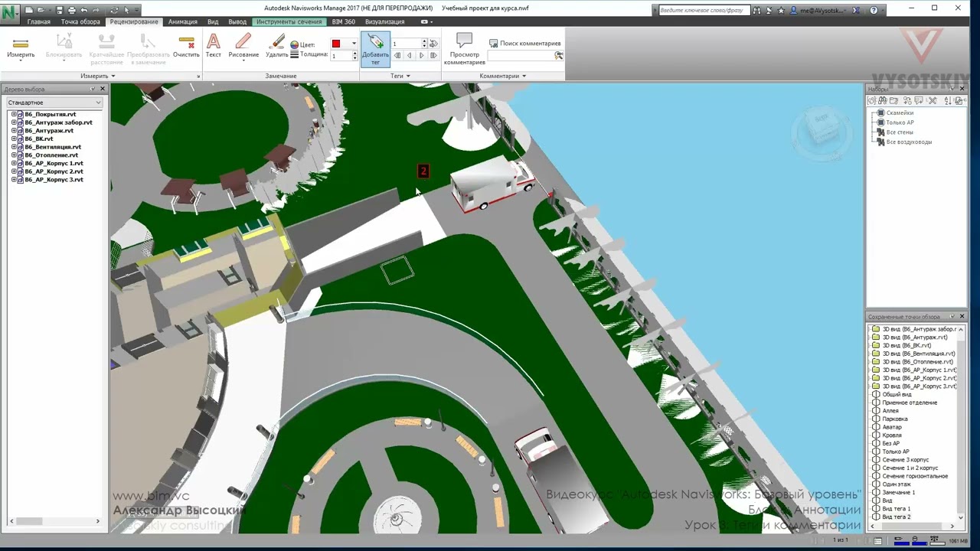980x551 pixels.
Task: Click the tag ID number field
Action: (406, 44)
